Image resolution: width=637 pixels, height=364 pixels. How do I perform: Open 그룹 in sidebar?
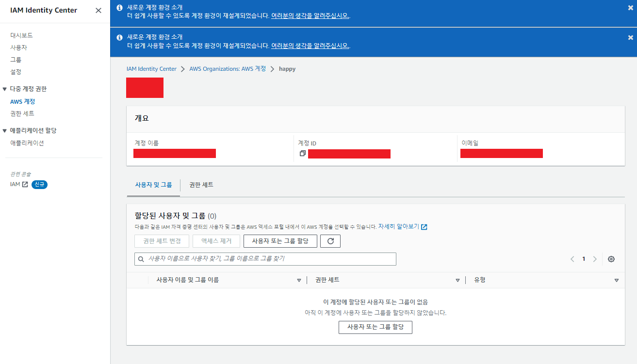click(16, 60)
